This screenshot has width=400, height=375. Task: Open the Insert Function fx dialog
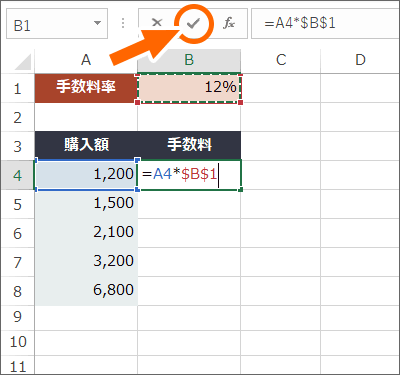pos(229,23)
